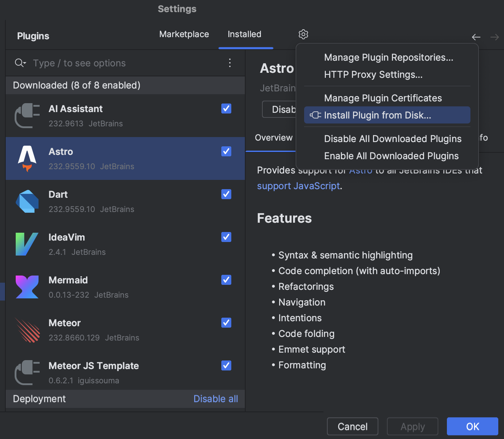The width and height of the screenshot is (504, 439).
Task: Click the Meteor plugin icon
Action: point(27,330)
